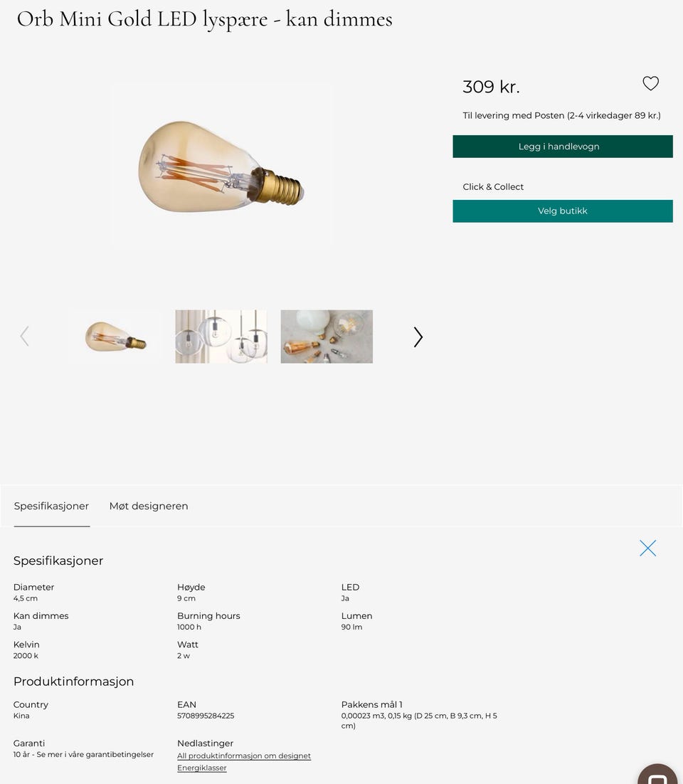Open All produktinformasjon om designet link
The width and height of the screenshot is (683, 784).
[x=244, y=756]
